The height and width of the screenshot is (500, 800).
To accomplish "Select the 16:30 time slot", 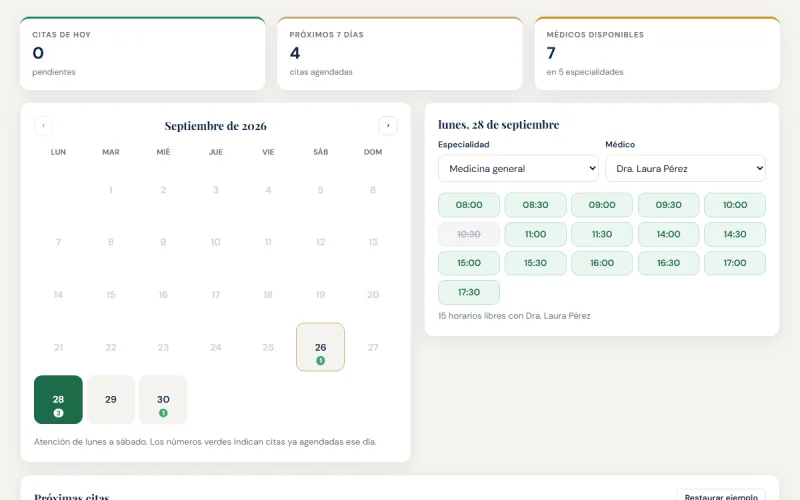I will click(x=668, y=263).
